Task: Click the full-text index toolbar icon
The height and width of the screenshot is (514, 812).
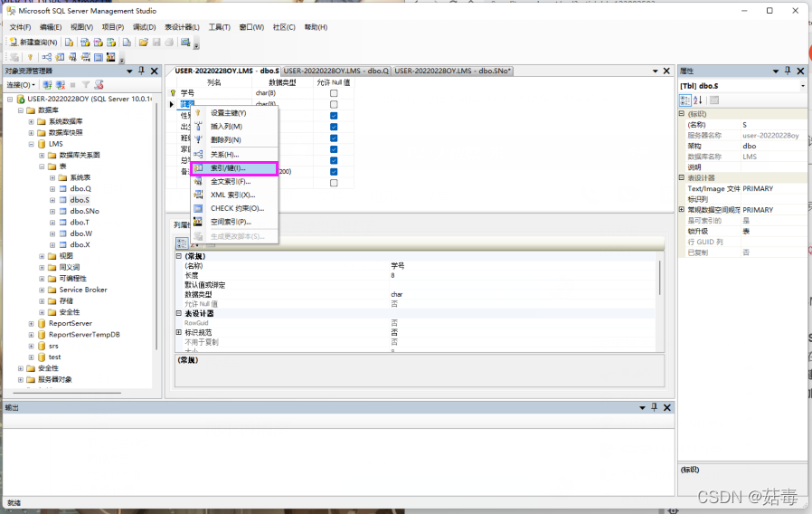Action: (x=72, y=57)
